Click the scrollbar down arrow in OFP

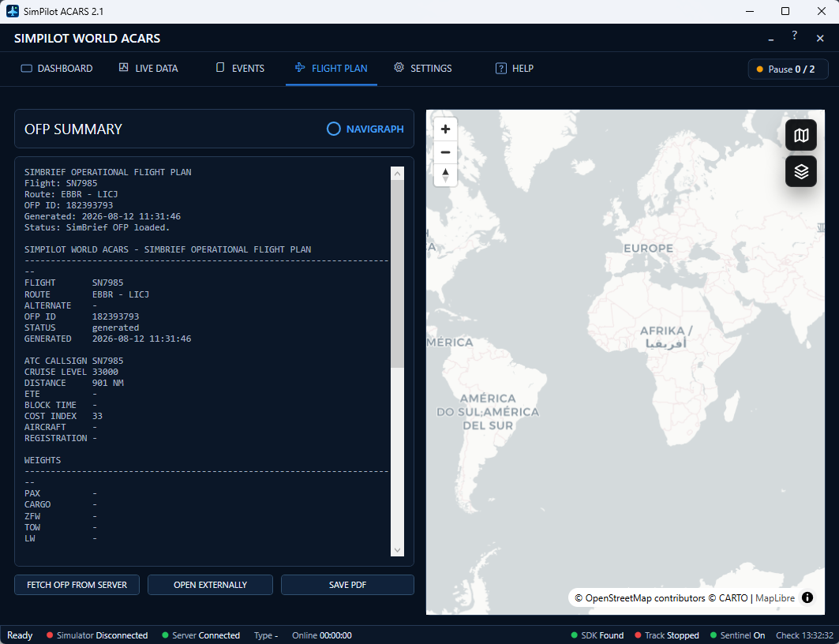397,550
